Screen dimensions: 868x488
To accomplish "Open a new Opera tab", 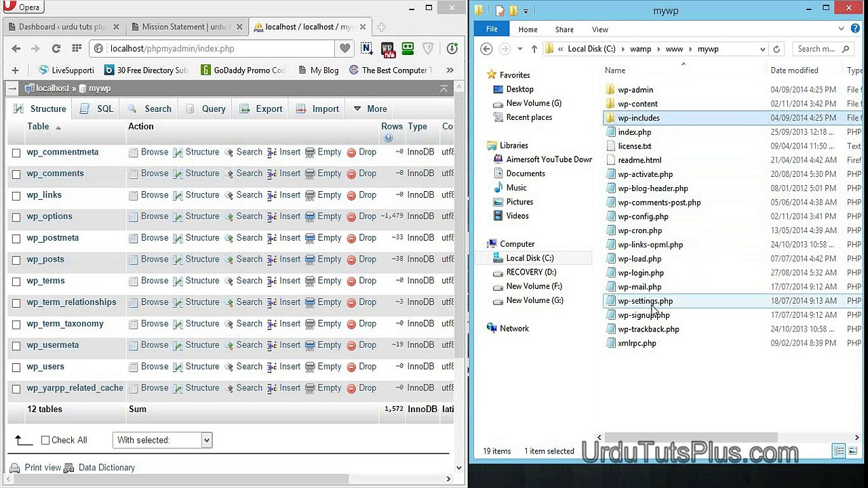I will click(x=381, y=27).
